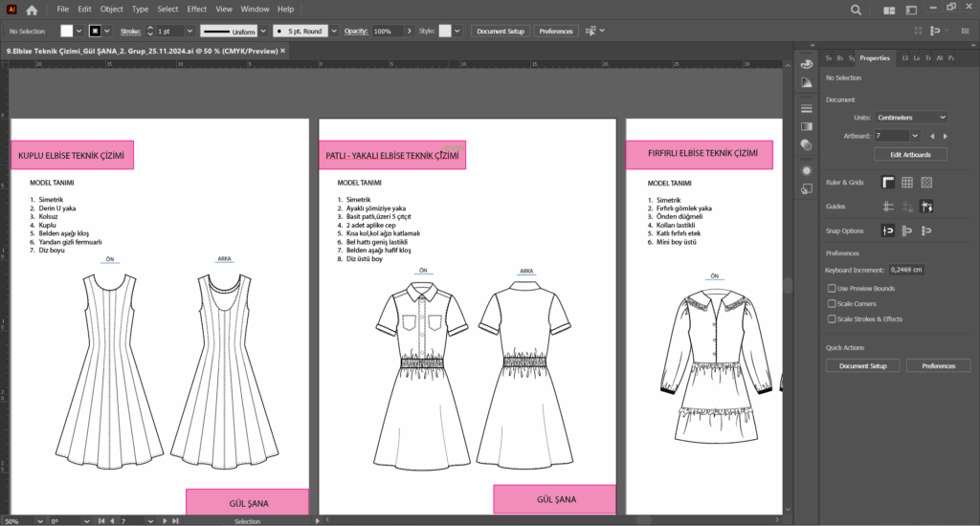Click Document Setup under Quick Actions
The image size is (980, 526).
coord(862,365)
